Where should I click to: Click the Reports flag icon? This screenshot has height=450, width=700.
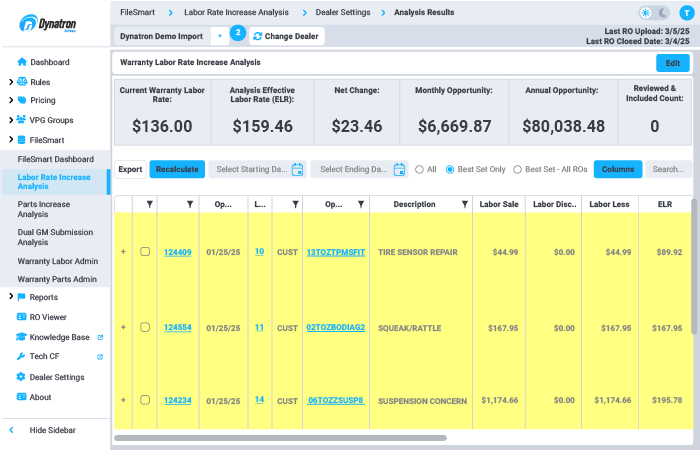click(x=21, y=297)
